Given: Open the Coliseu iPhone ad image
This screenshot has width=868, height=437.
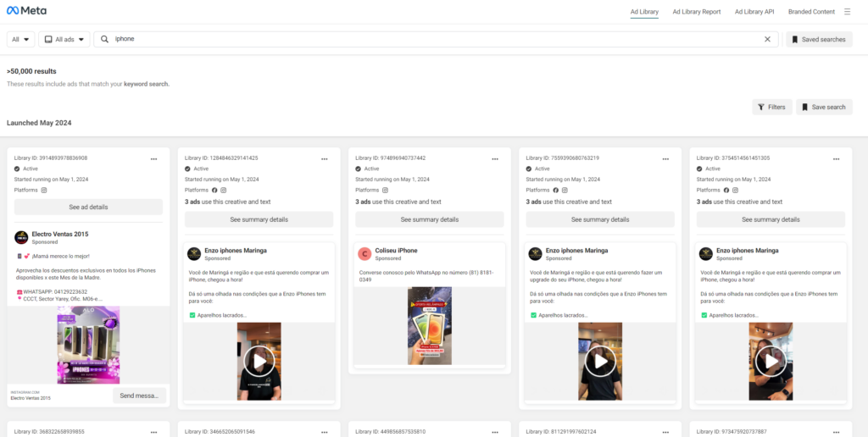Looking at the screenshot, I should pyautogui.click(x=430, y=325).
